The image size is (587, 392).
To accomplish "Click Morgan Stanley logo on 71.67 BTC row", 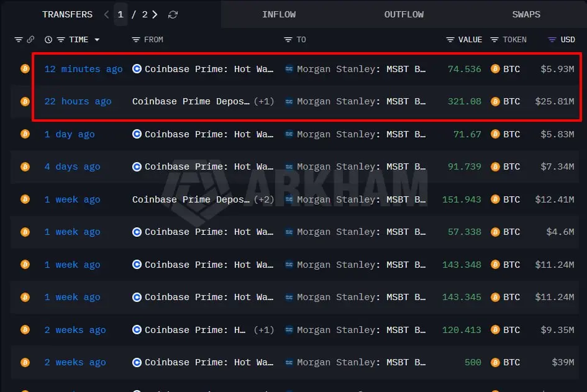I will pyautogui.click(x=289, y=134).
